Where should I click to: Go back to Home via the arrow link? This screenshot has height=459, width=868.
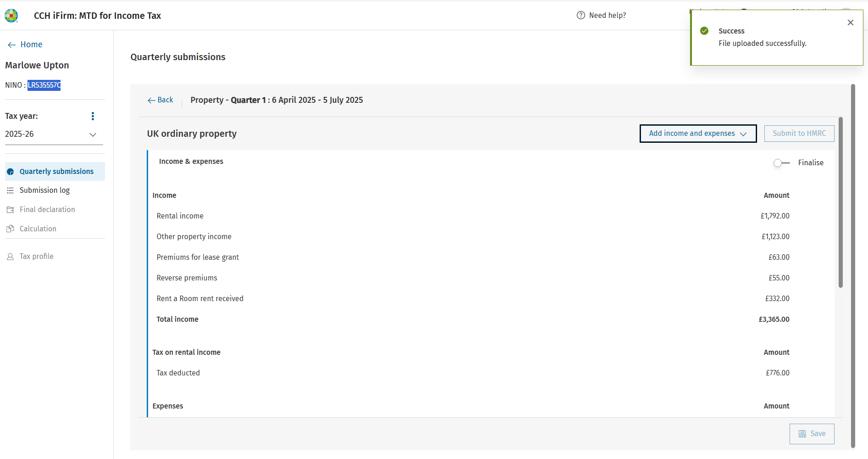pyautogui.click(x=25, y=45)
